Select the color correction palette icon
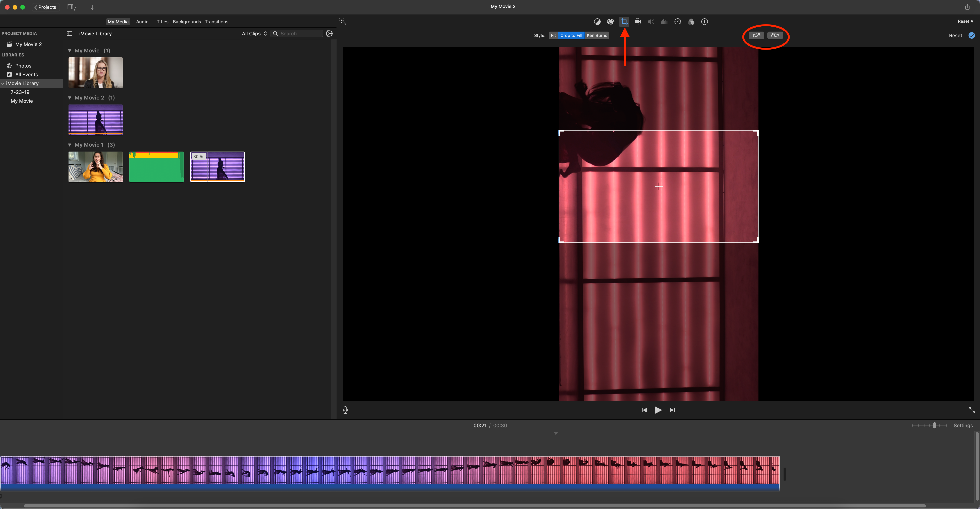The height and width of the screenshot is (509, 980). coord(611,22)
